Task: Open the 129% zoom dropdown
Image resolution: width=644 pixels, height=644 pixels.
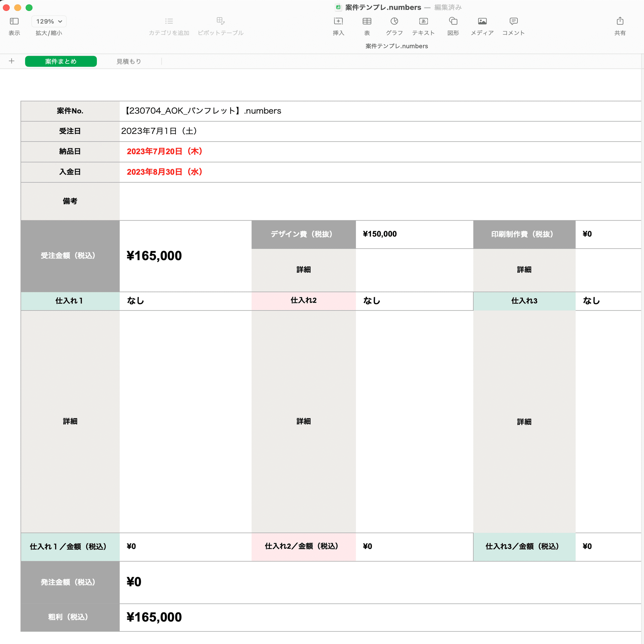Action: tap(49, 21)
